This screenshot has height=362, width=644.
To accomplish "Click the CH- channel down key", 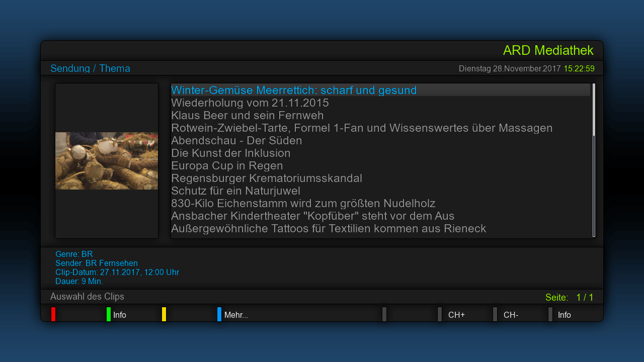I will tap(510, 315).
